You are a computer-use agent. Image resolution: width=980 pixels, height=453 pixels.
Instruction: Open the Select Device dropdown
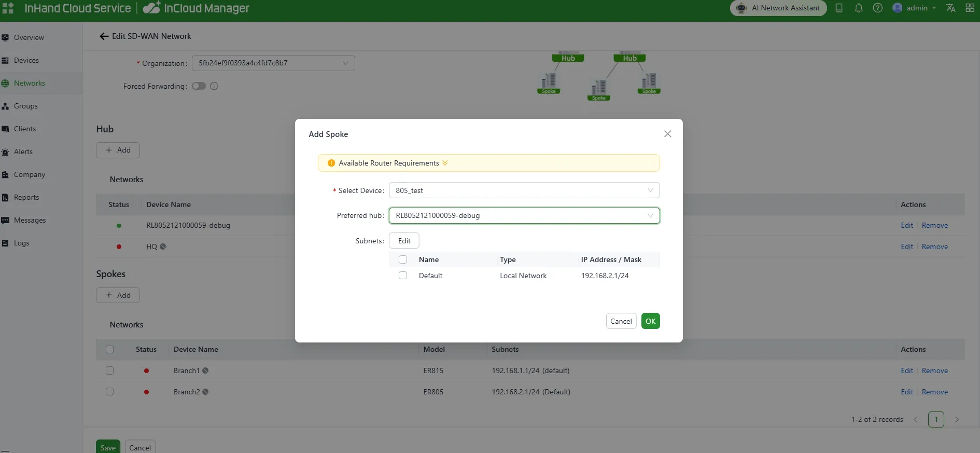[524, 190]
